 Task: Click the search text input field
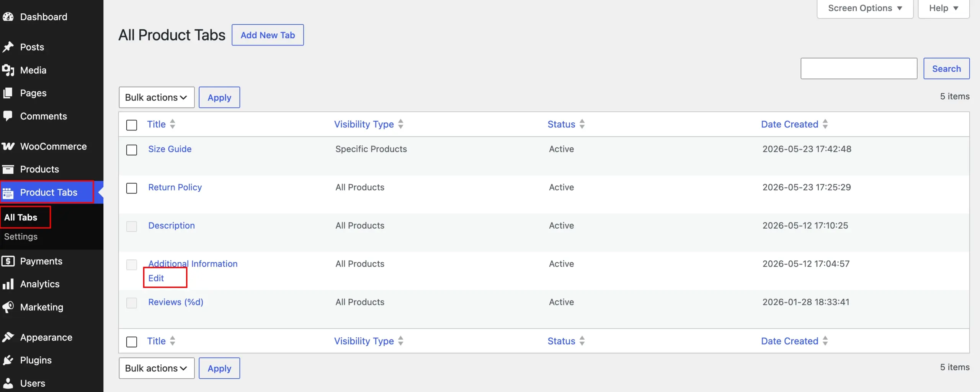coord(859,68)
